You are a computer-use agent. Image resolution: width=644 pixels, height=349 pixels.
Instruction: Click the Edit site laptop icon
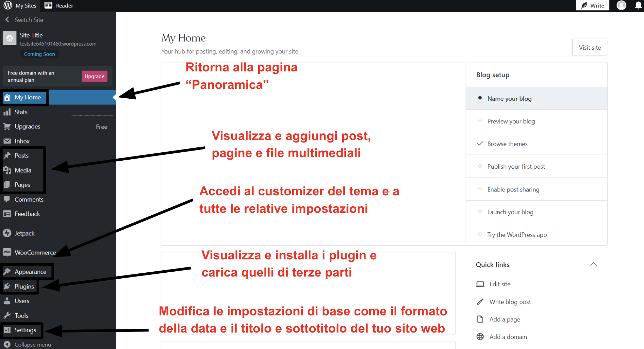tap(480, 284)
